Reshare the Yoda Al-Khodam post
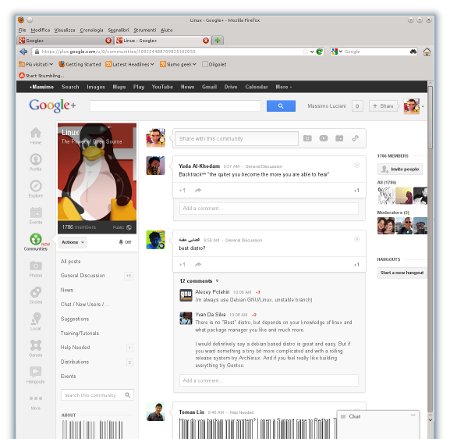 click(x=198, y=190)
